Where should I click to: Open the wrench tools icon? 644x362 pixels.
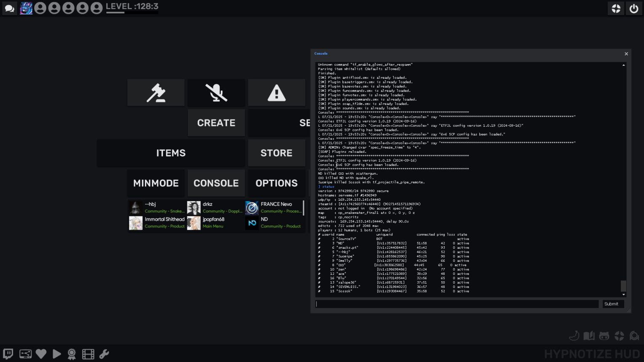[x=104, y=354]
